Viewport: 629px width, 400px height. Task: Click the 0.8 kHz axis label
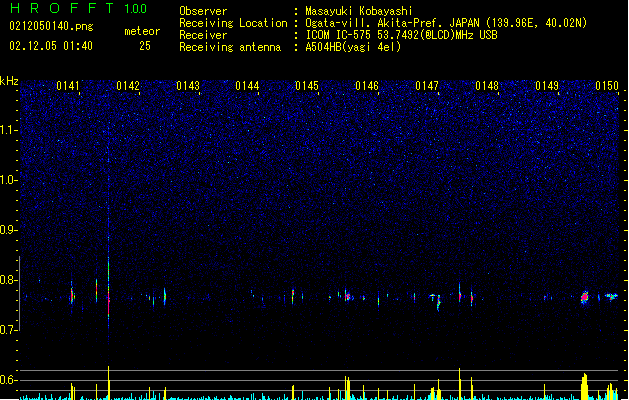tap(9, 280)
